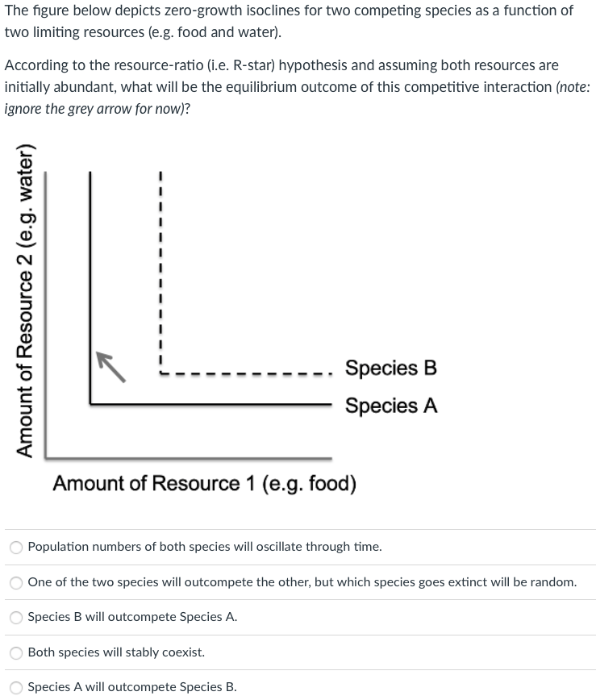
Task: Click the y-axis label 'Amount of Resource 2'
Action: (x=24, y=300)
